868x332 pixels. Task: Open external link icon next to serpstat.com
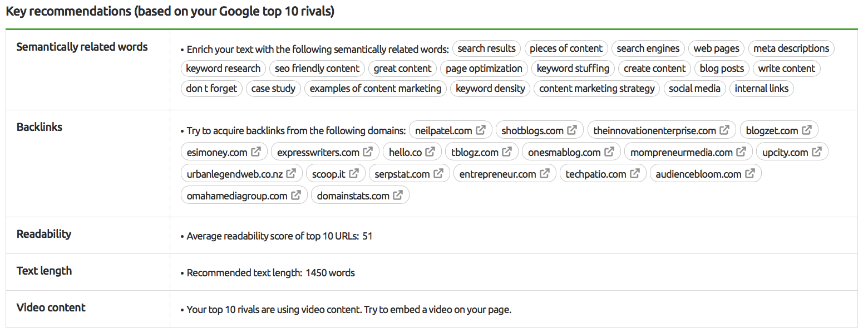[x=438, y=174]
